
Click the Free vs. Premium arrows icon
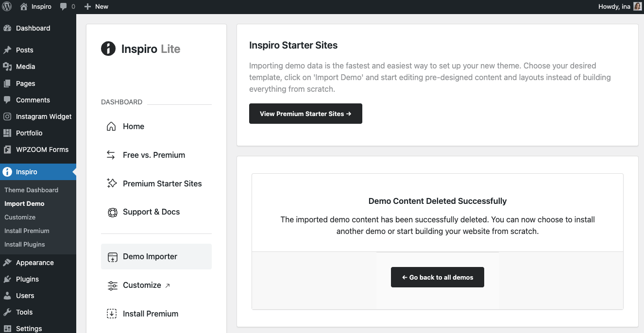click(x=111, y=155)
